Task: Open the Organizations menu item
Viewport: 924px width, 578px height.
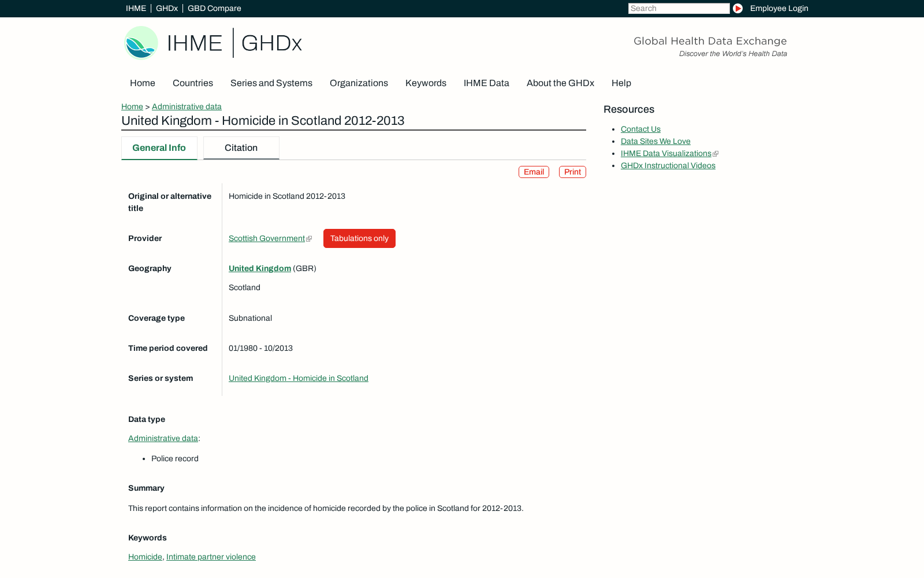Action: click(x=359, y=83)
